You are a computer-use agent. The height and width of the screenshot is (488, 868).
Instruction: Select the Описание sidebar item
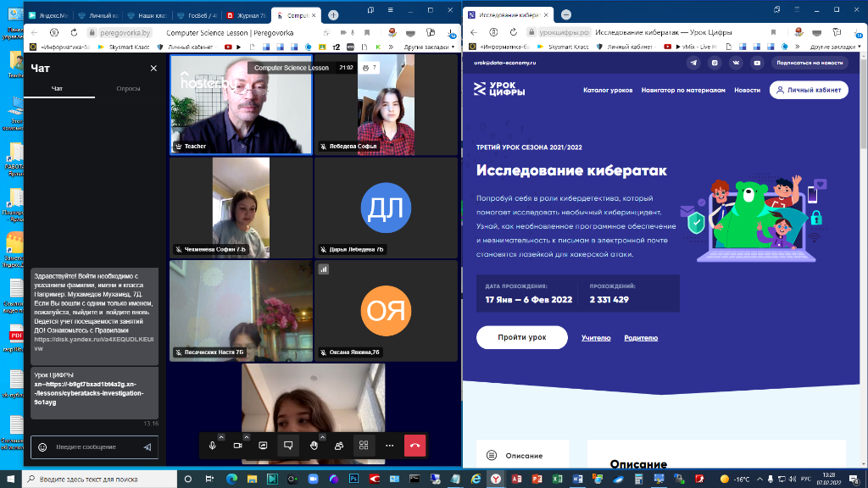point(522,456)
